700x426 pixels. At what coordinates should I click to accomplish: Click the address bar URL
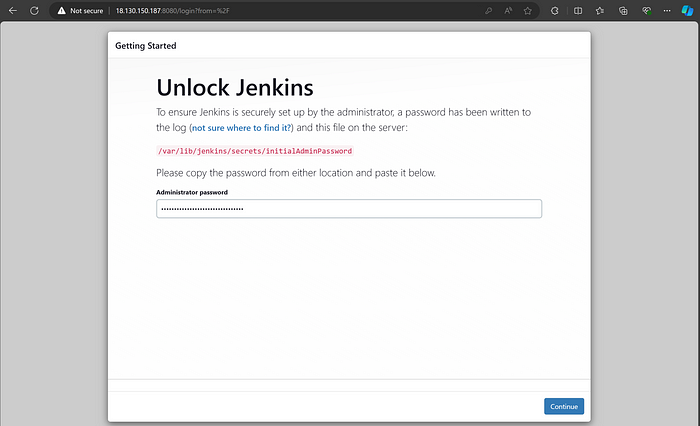[172, 11]
